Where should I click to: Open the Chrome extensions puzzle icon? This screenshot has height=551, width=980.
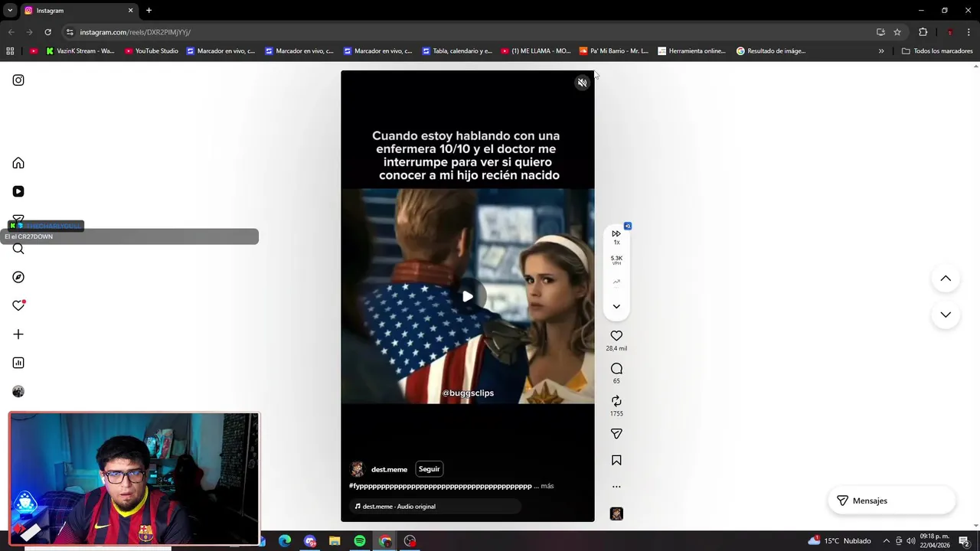click(x=923, y=32)
